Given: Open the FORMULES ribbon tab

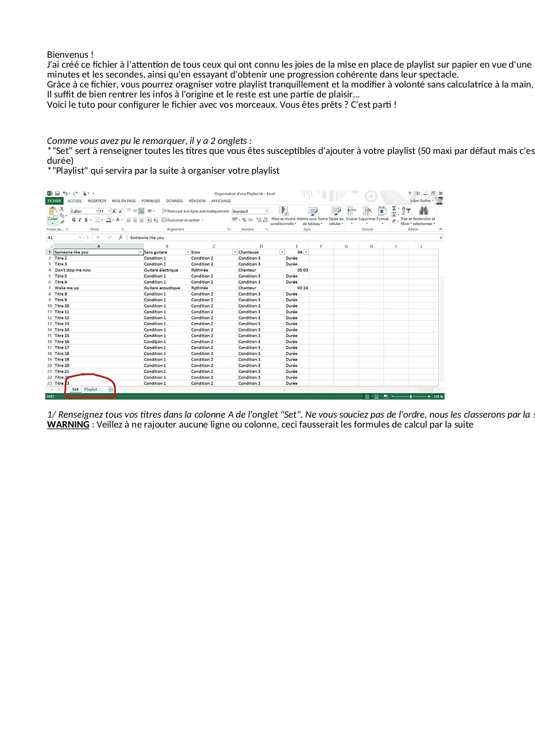Looking at the screenshot, I should (151, 201).
